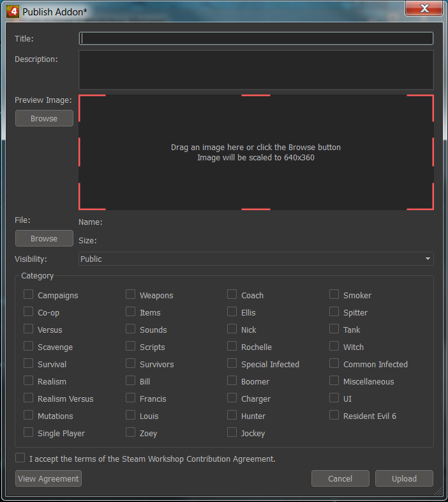Enable the Versus category

pos(29,329)
